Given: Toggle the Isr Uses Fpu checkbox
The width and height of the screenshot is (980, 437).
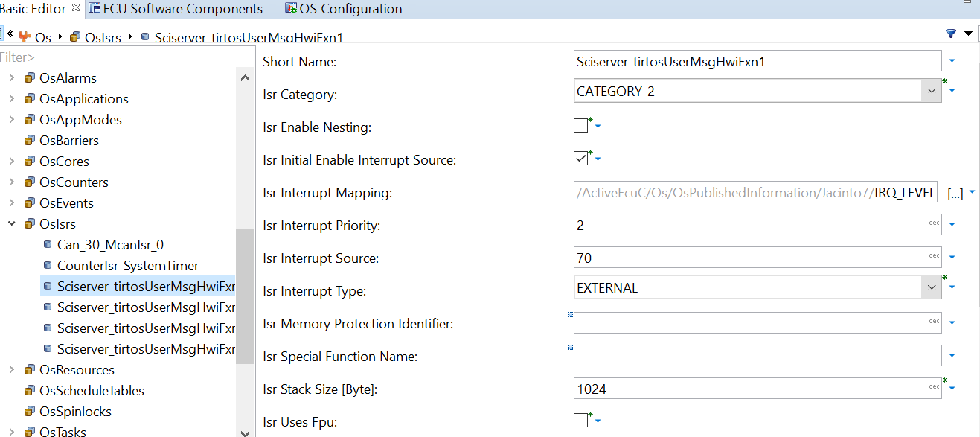Looking at the screenshot, I should [580, 421].
